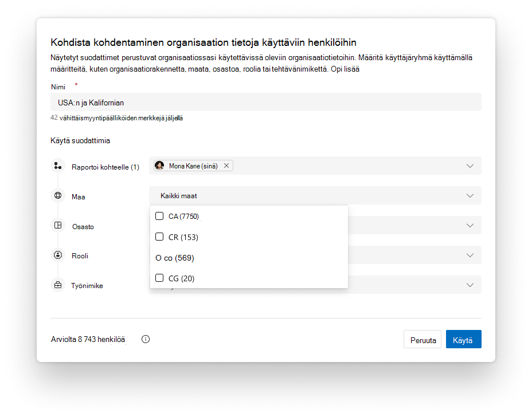The height and width of the screenshot is (417, 532).
Task: Expand the Rooli dropdown chevron
Action: pyautogui.click(x=470, y=255)
